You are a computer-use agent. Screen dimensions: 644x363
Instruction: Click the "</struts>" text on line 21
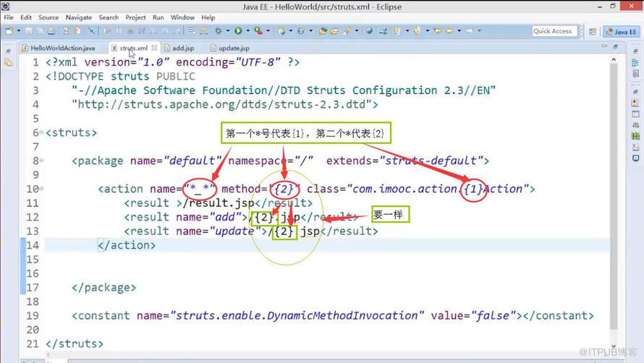tap(75, 343)
